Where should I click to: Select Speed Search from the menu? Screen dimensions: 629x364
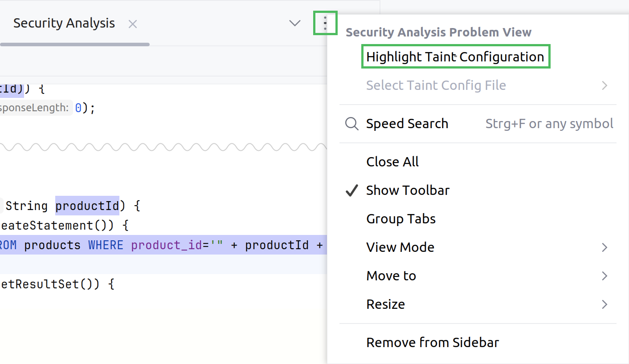click(x=407, y=124)
